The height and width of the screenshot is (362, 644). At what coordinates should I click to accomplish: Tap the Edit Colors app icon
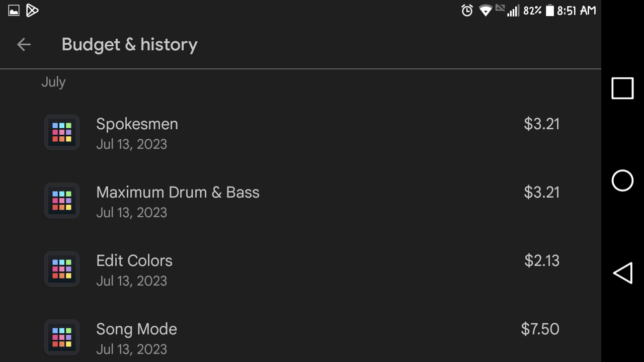point(62,269)
